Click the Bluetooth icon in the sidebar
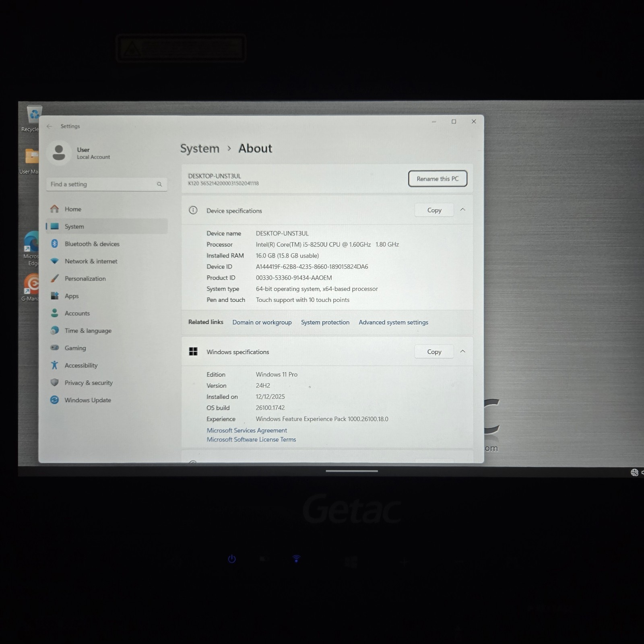Screen dimensions: 644x644 (x=55, y=244)
